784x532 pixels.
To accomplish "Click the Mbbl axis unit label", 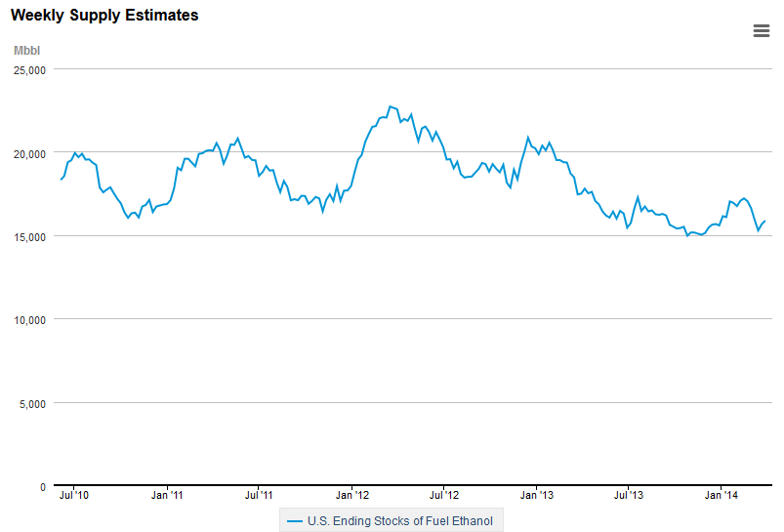I will click(x=26, y=51).
